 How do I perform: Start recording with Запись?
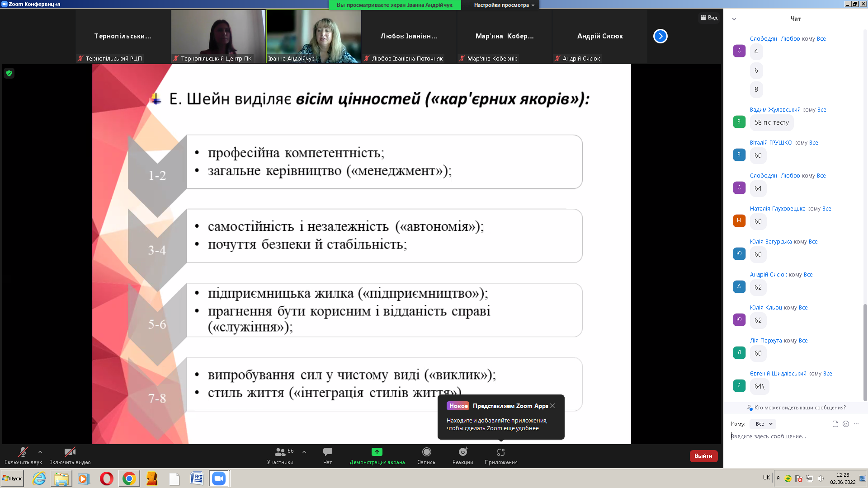[x=426, y=455]
